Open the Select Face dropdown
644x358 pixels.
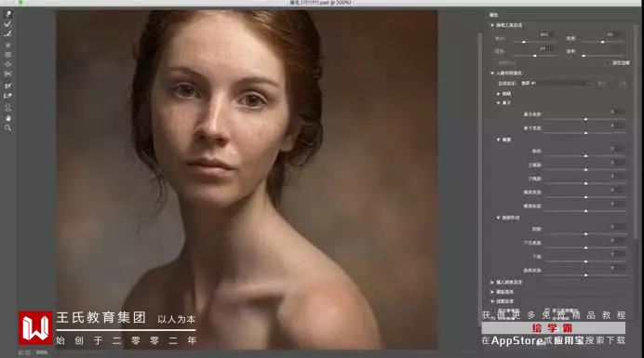(557, 84)
